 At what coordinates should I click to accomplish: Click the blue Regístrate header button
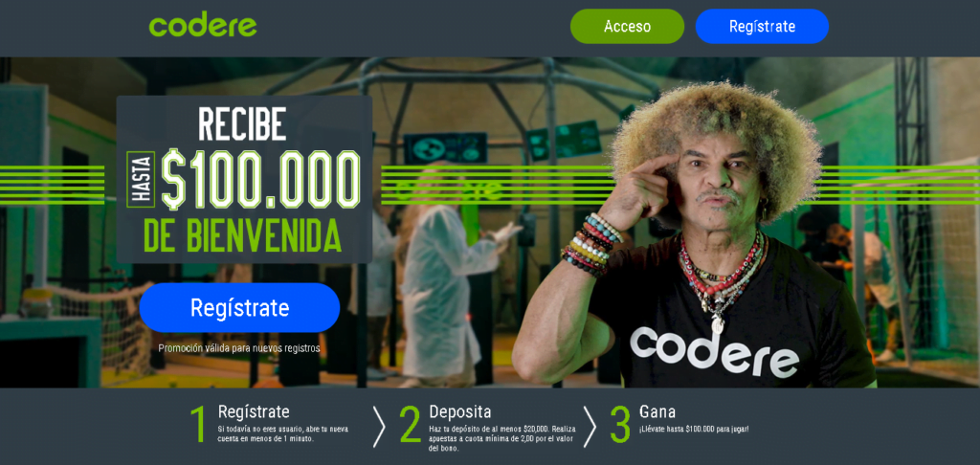pyautogui.click(x=762, y=26)
